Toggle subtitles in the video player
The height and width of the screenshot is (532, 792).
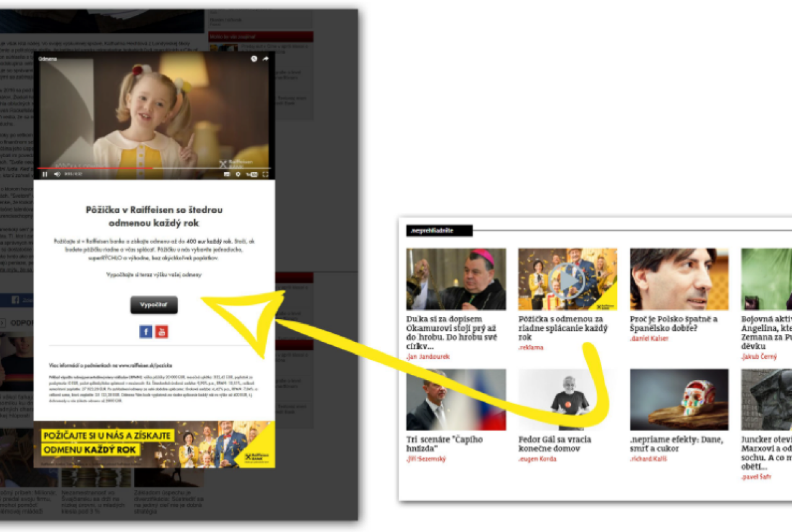click(227, 174)
